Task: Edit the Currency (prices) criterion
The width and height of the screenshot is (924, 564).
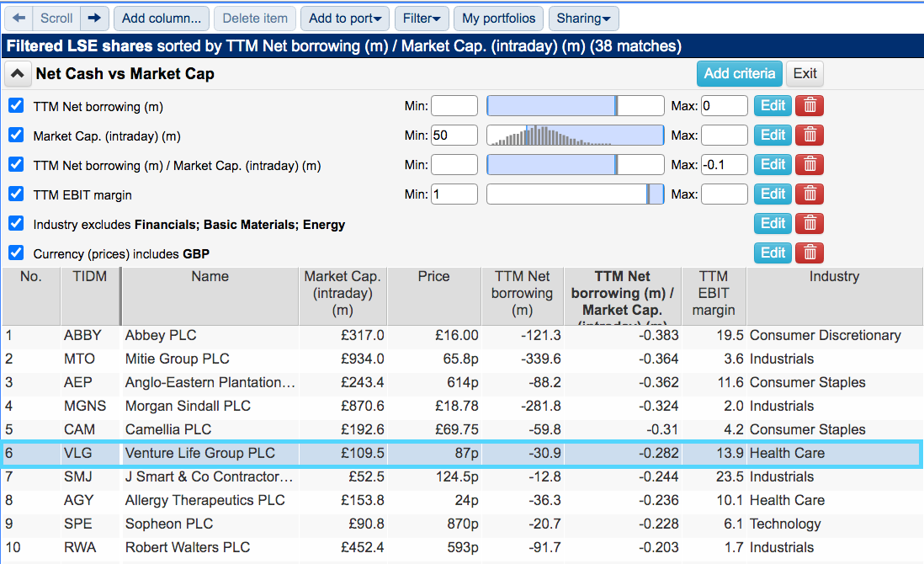Action: pyautogui.click(x=773, y=253)
